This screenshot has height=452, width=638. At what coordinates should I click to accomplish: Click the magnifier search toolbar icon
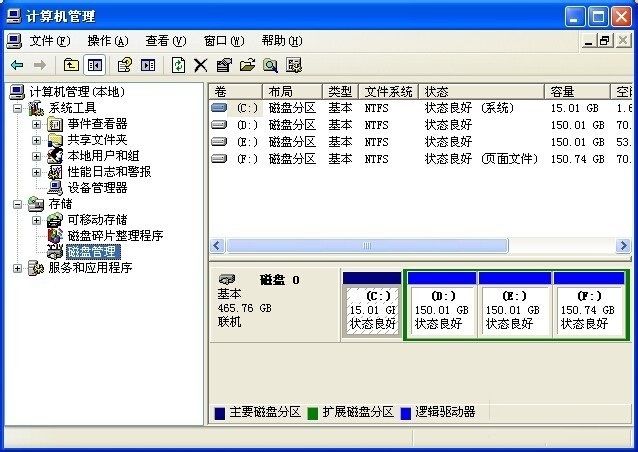pos(270,65)
